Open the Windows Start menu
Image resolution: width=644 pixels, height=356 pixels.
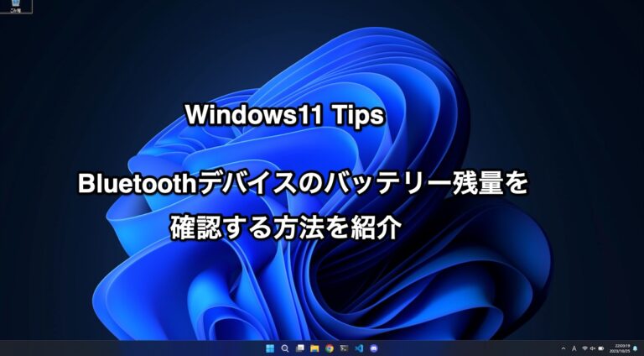click(270, 348)
